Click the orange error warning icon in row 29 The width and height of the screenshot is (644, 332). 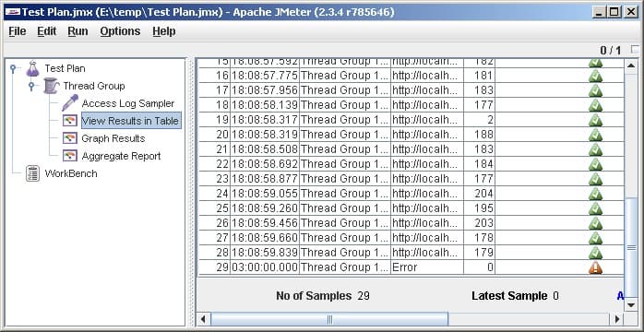coord(595,267)
